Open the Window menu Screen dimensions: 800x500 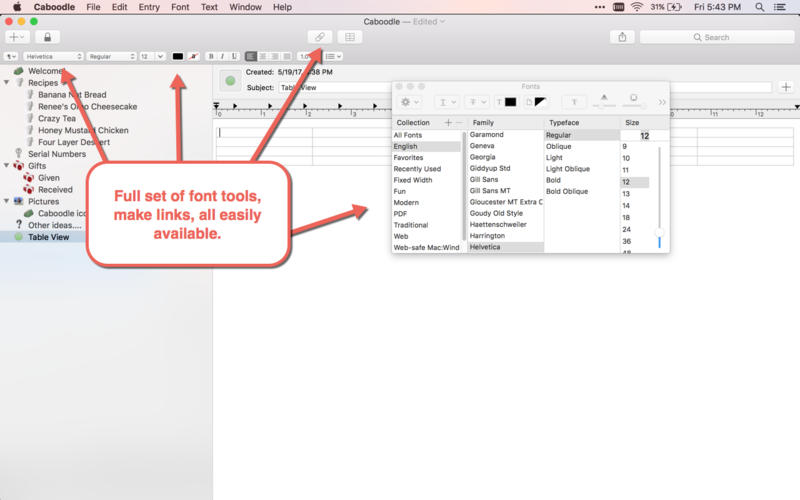click(x=245, y=7)
